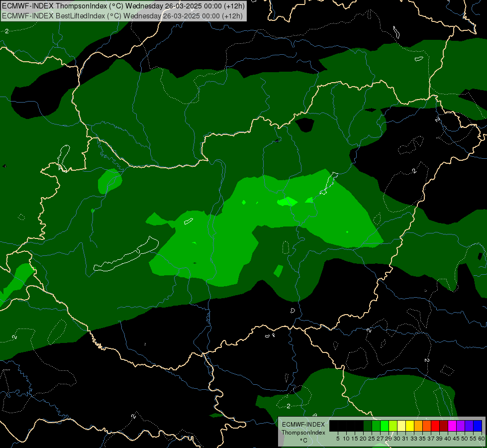Select the bright green 27-29 legend swatch

coord(385,426)
